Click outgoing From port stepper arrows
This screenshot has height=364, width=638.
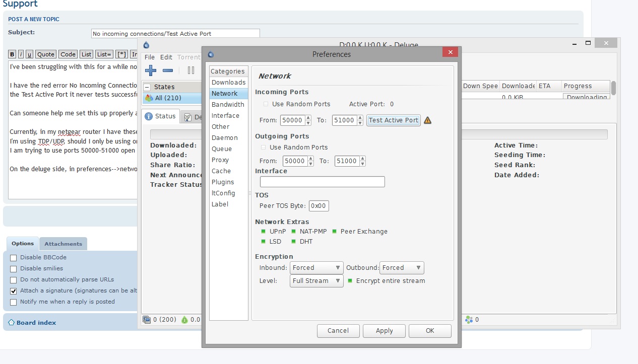click(311, 161)
